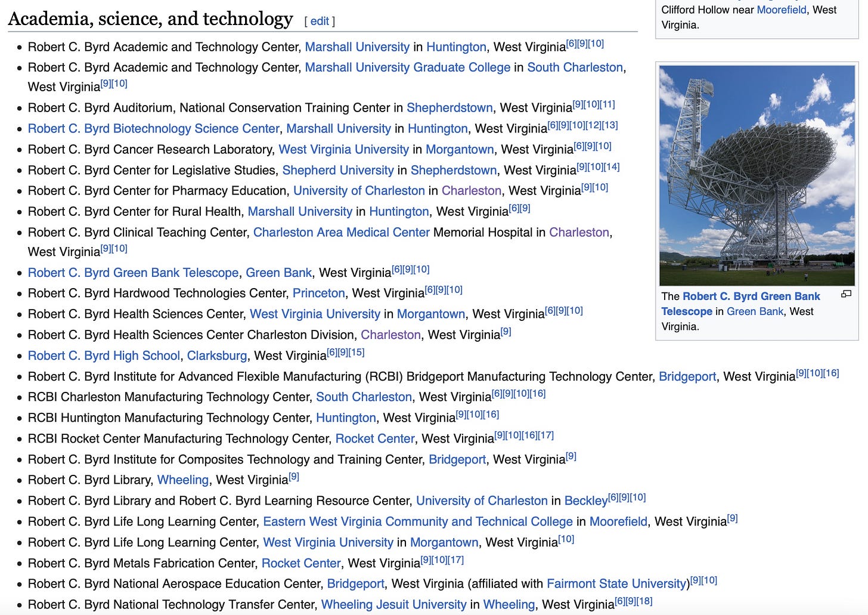Click West Virginia University in the Health Sciences Center row
Screen dimensions: 868x615
pyautogui.click(x=315, y=314)
